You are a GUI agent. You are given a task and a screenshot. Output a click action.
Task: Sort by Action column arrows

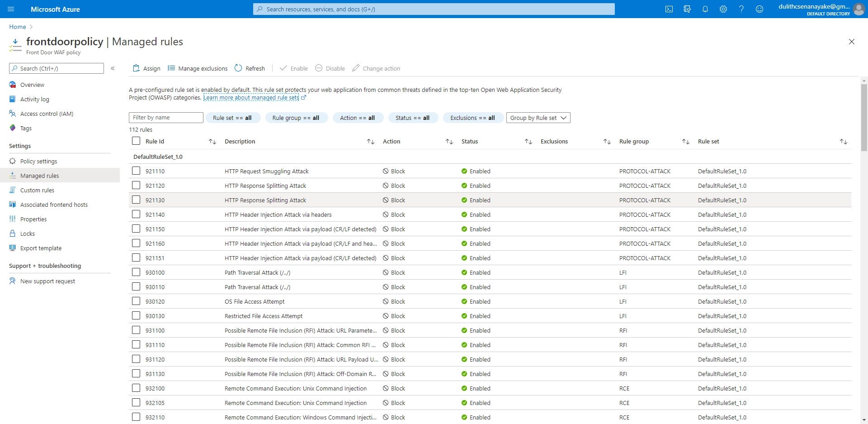[449, 142]
